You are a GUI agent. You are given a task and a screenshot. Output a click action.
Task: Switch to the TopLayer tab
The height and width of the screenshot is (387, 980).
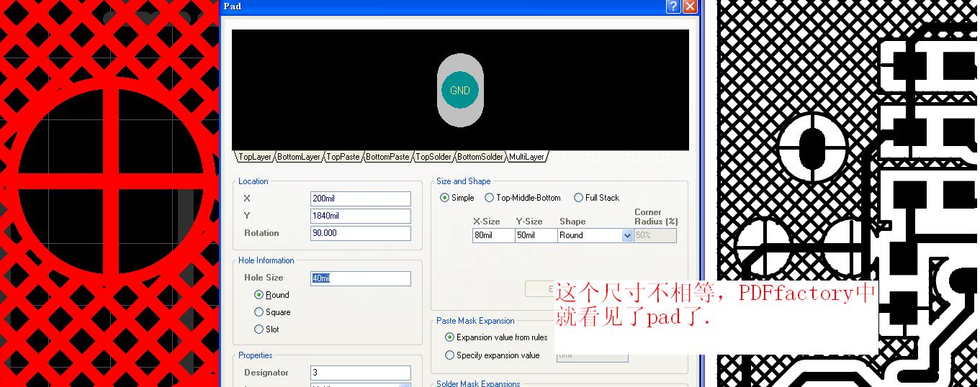click(255, 156)
